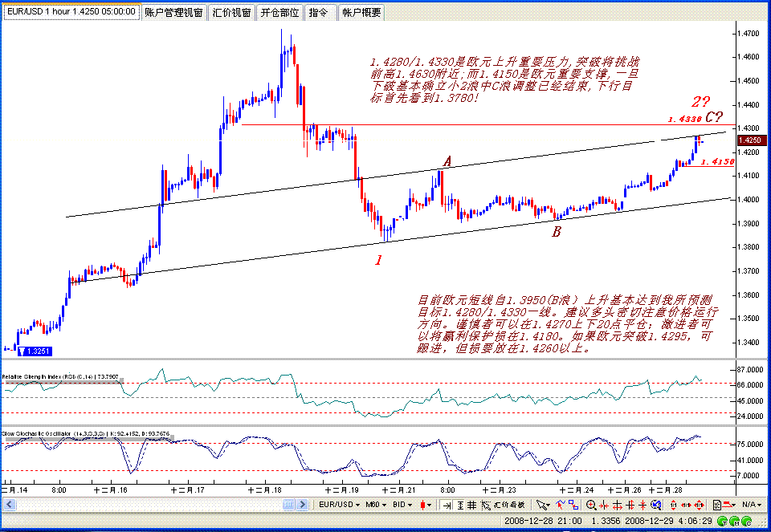
Task: Click the Slow Stochastic Oscillator indicator label
Action: pos(86,434)
